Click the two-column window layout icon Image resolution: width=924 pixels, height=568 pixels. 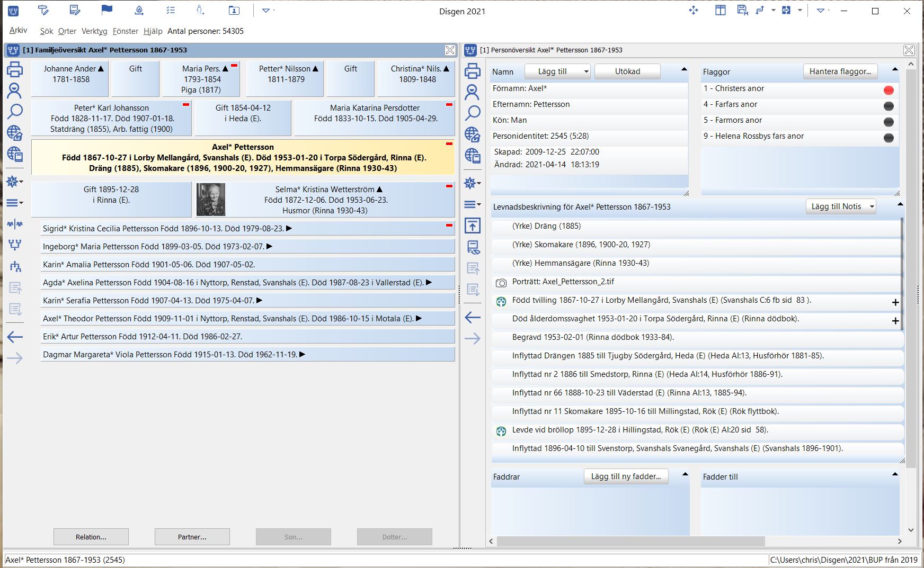[721, 10]
